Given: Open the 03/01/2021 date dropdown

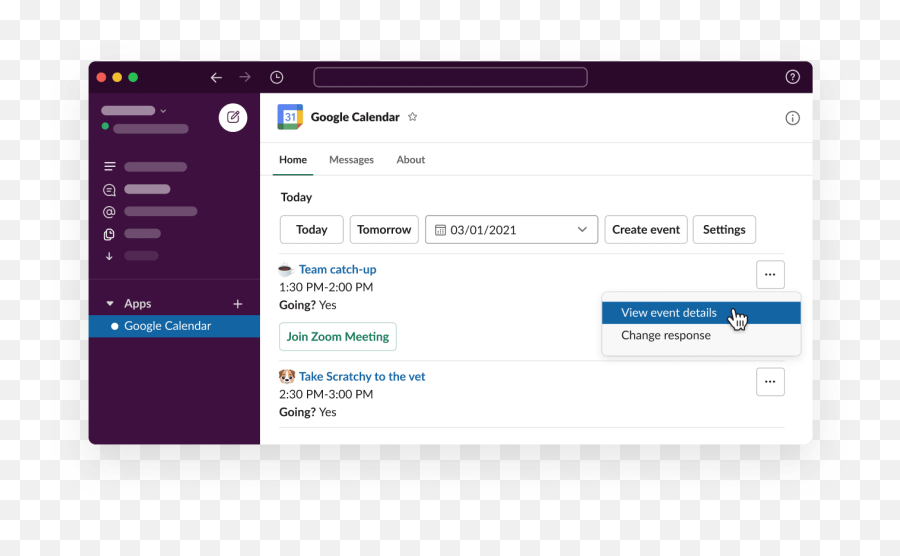Looking at the screenshot, I should tap(511, 230).
